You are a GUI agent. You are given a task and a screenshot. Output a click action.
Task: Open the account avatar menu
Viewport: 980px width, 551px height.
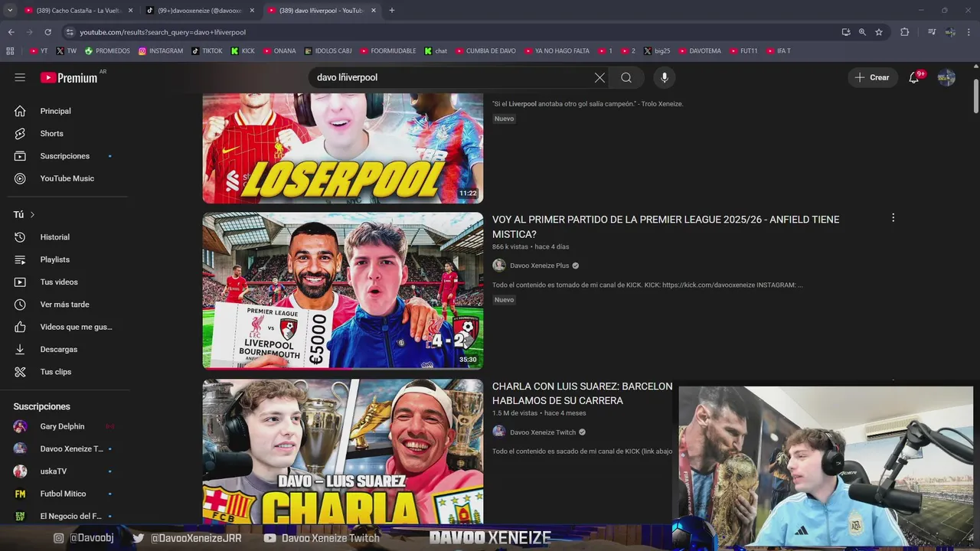[946, 77]
